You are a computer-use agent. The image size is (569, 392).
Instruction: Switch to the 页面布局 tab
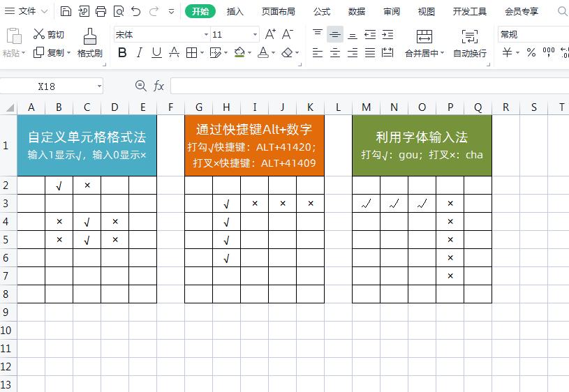pyautogui.click(x=279, y=12)
